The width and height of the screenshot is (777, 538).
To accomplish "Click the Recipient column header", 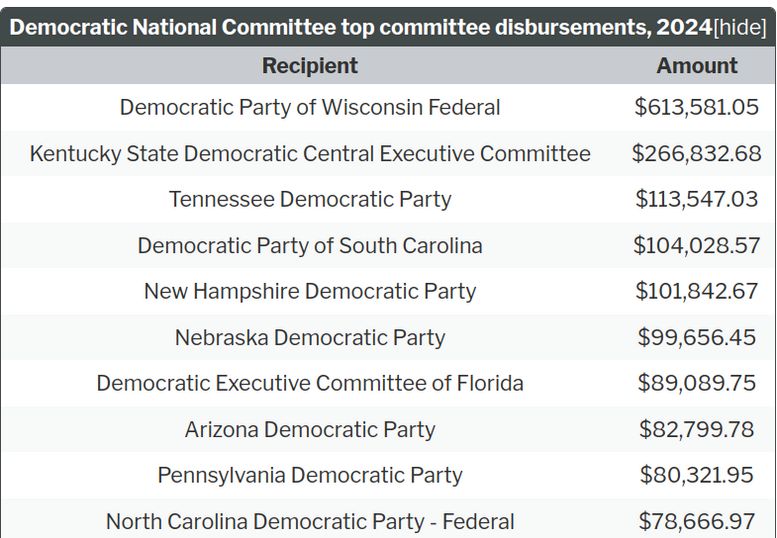I will (310, 66).
